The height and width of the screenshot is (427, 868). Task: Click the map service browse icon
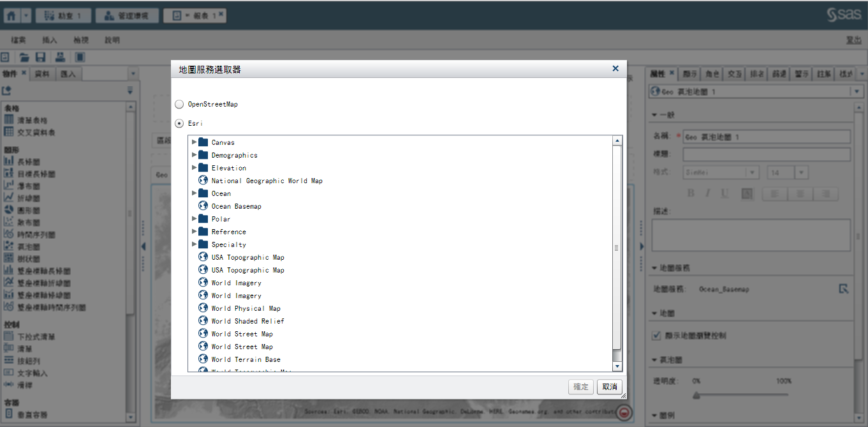(x=844, y=289)
